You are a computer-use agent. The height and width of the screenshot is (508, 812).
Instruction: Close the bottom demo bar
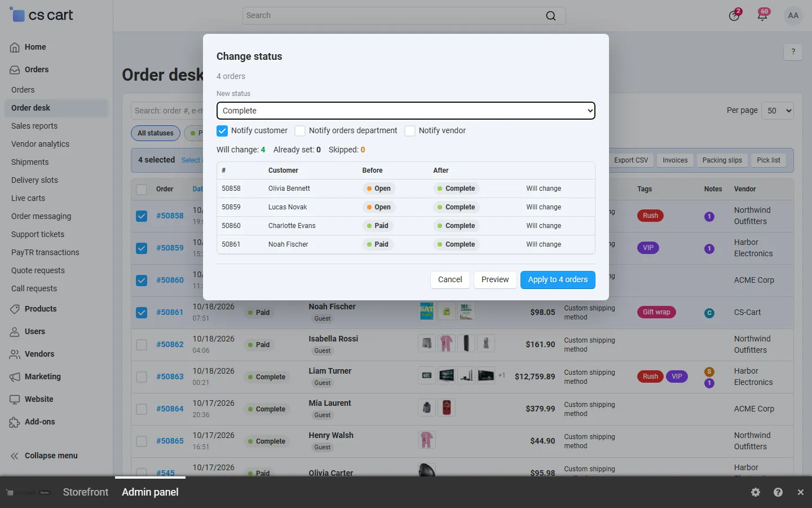(x=801, y=492)
